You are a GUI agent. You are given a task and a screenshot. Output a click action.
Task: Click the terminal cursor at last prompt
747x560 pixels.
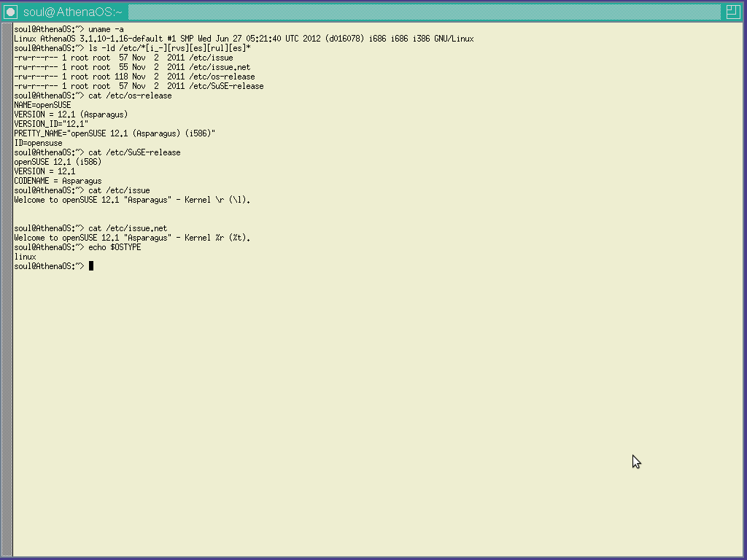91,266
